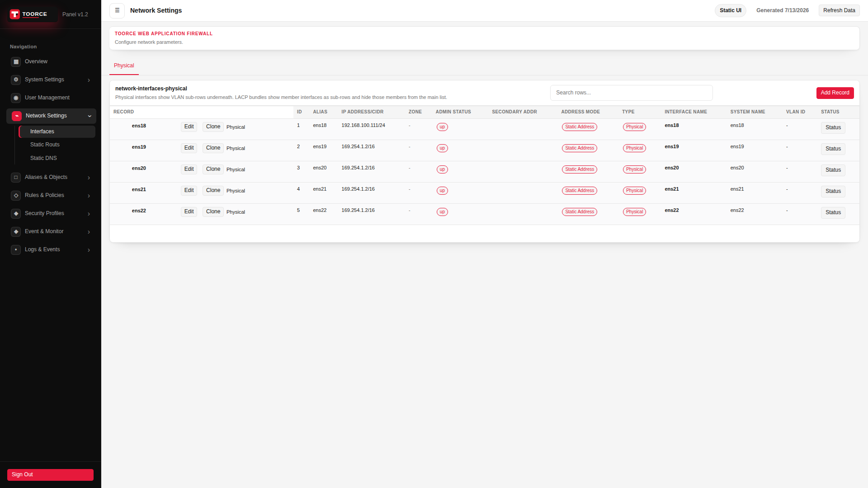Edit the ens20 record
868x488 pixels.
(189, 169)
